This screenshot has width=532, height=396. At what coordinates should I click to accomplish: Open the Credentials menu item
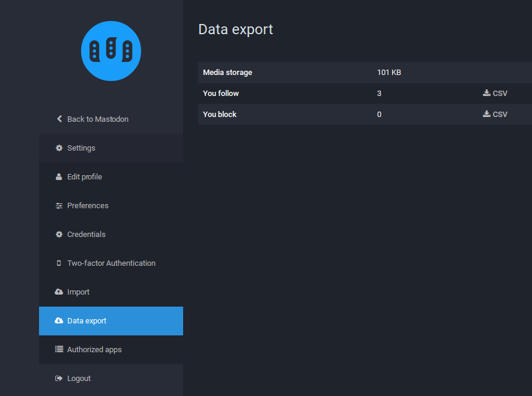click(86, 235)
